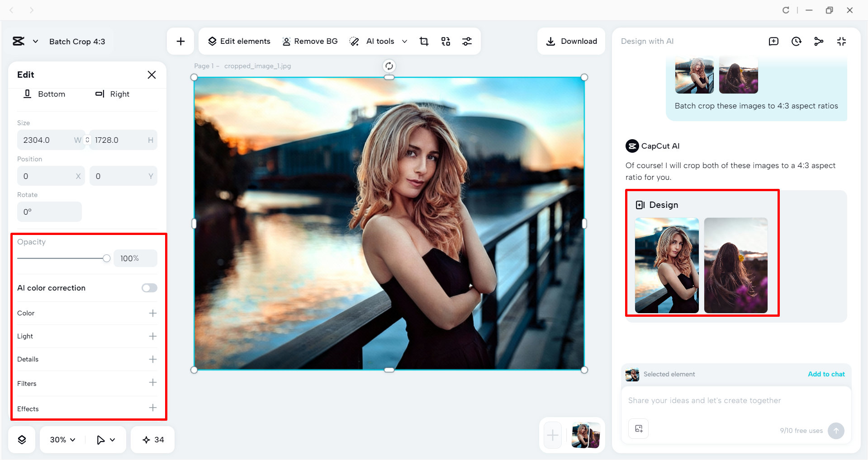Image resolution: width=868 pixels, height=460 pixels.
Task: Open the Crop tool in the toolbar
Action: 424,41
